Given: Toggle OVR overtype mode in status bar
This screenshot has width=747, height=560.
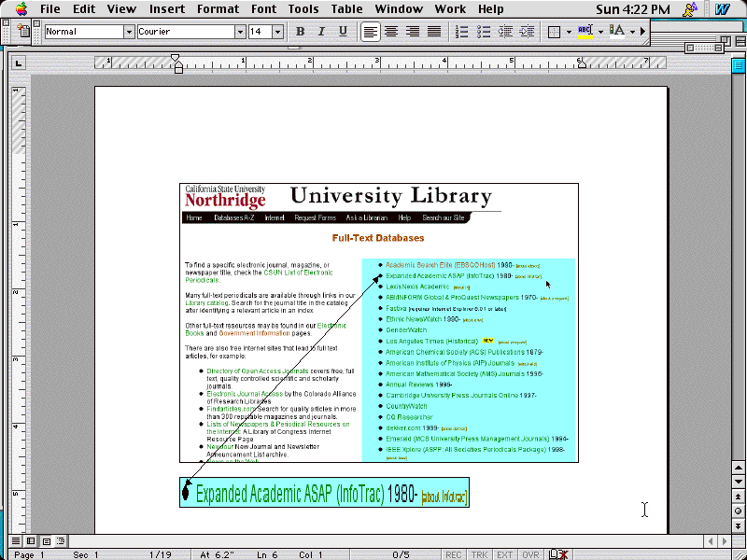Looking at the screenshot, I should 530,554.
